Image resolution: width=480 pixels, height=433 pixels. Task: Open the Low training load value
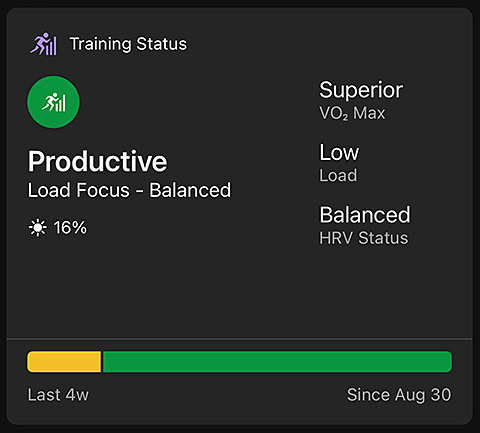click(x=339, y=152)
